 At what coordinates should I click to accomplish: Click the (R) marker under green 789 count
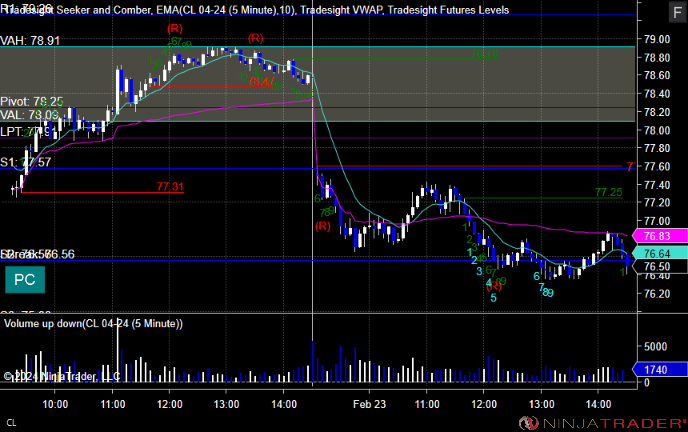coord(322,226)
